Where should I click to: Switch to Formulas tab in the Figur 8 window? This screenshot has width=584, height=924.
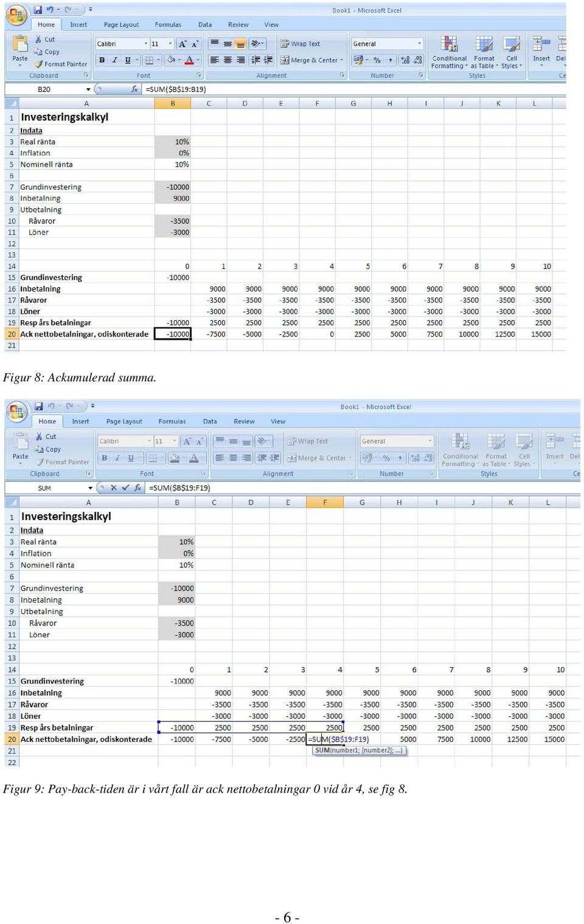click(x=168, y=24)
